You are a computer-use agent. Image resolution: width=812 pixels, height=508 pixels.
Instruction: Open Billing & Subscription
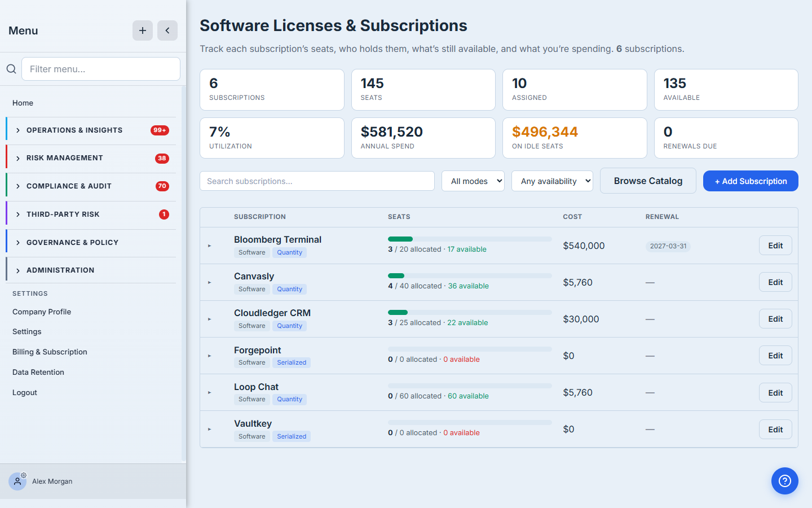point(50,352)
